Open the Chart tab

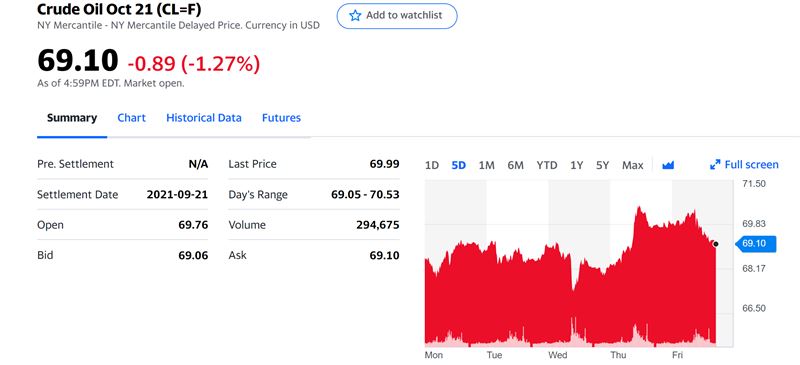[131, 118]
